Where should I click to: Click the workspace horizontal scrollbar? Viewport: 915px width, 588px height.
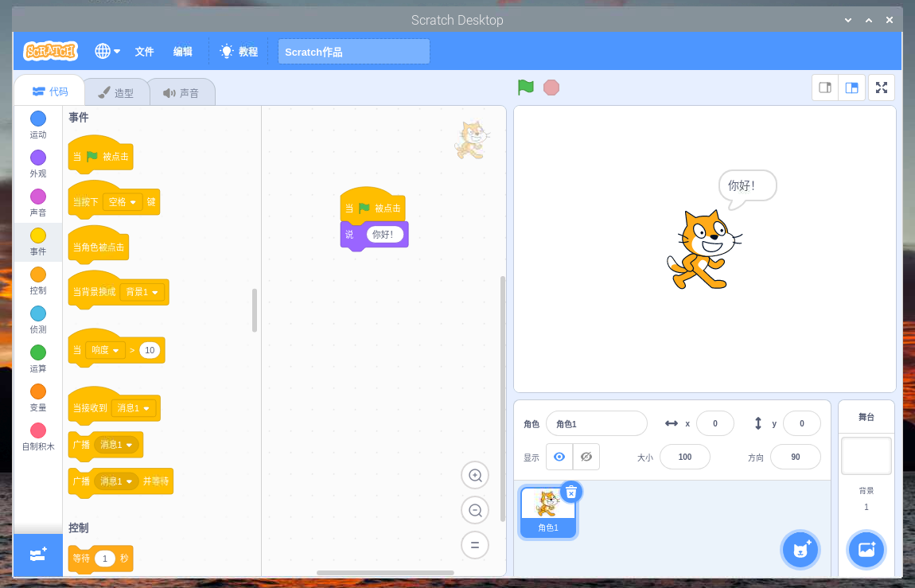(385, 573)
